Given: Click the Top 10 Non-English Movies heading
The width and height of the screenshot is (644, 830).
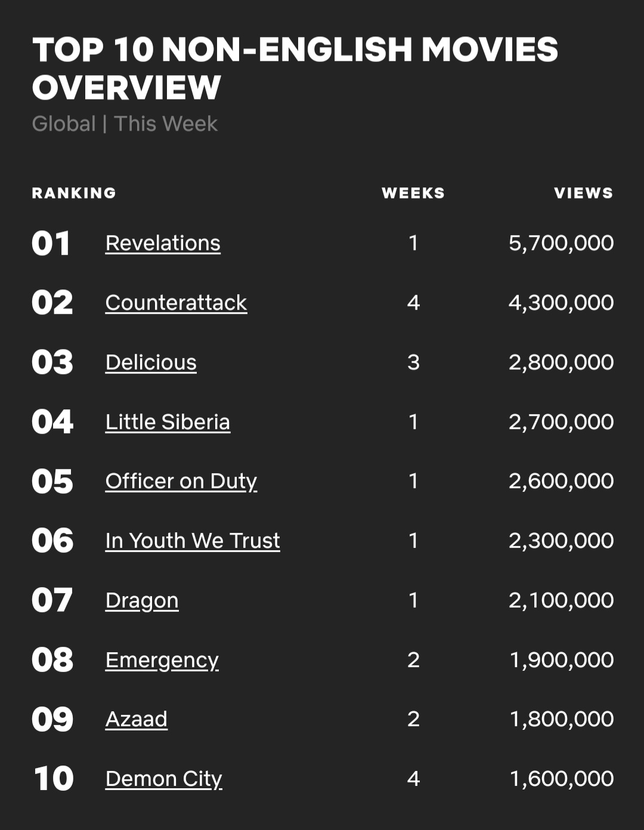Looking at the screenshot, I should (295, 68).
